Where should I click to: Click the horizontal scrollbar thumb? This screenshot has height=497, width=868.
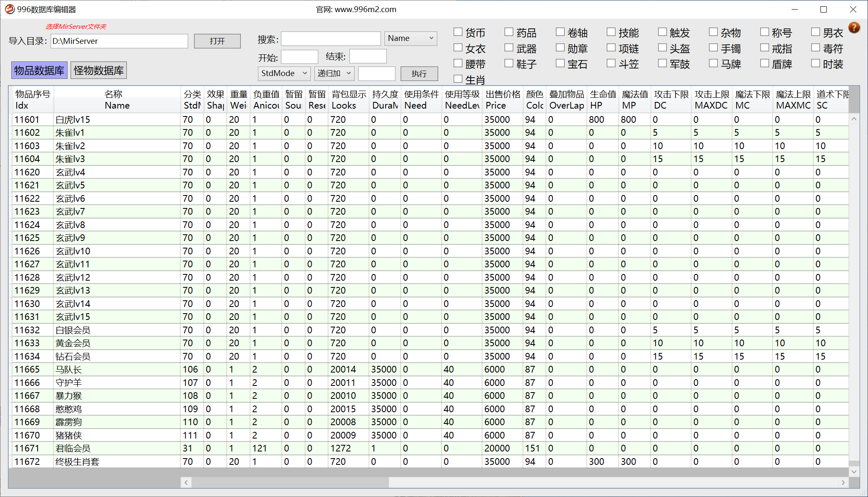click(290, 482)
